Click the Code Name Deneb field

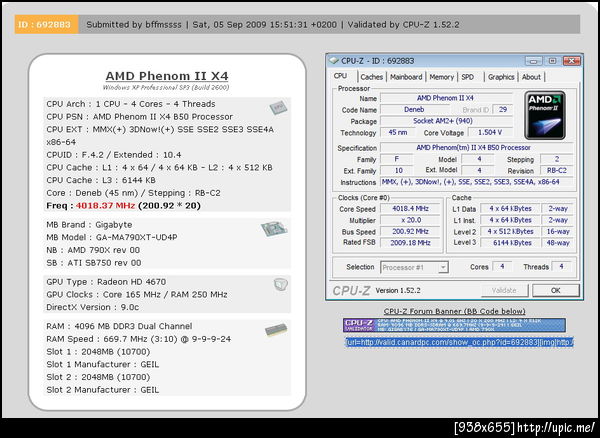[x=414, y=109]
